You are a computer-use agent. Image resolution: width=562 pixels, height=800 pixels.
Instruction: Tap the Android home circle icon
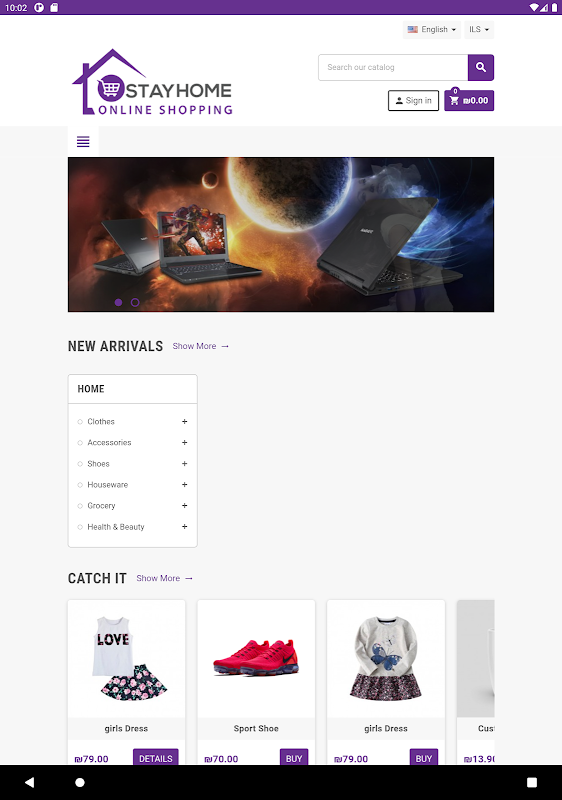80,782
